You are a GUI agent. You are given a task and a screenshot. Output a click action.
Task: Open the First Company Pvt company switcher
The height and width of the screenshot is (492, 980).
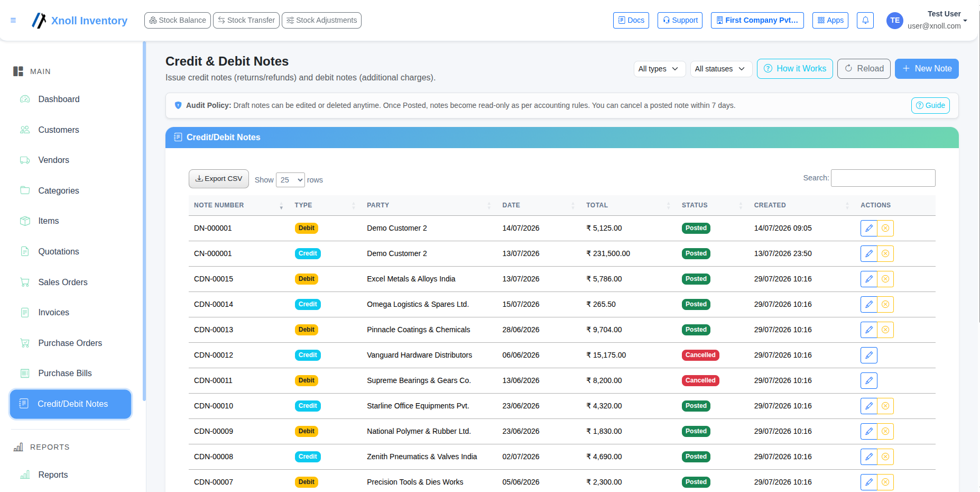tap(757, 20)
